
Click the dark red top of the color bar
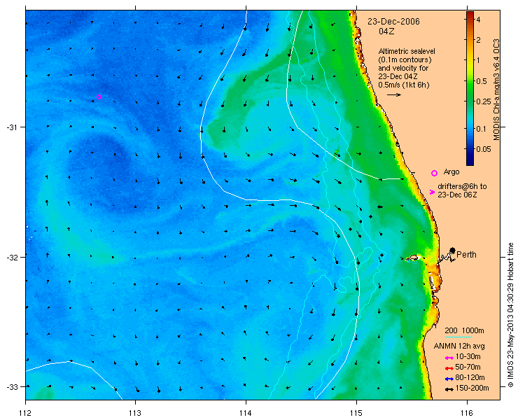(470, 14)
